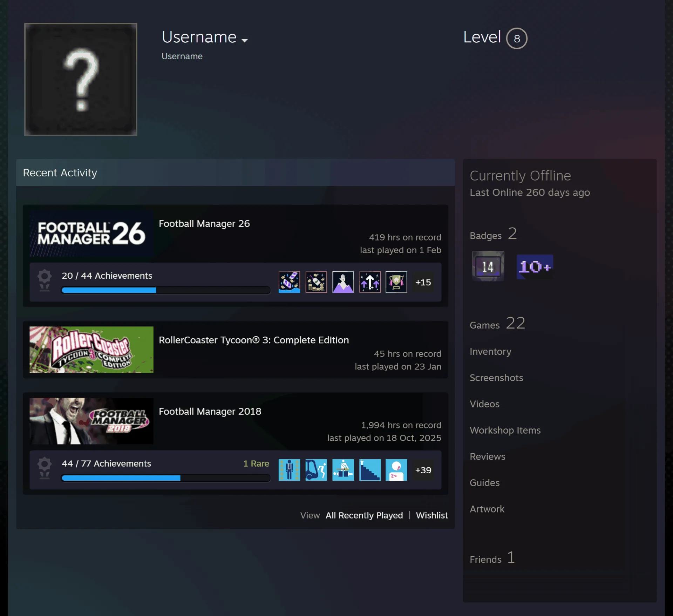This screenshot has height=616, width=673.
Task: Open the Friends 1 link
Action: [x=492, y=558]
